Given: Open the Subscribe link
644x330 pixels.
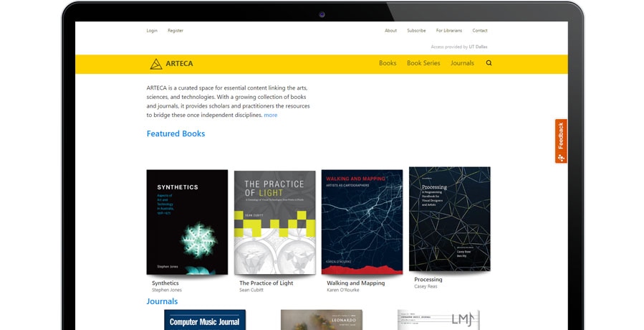Looking at the screenshot, I should pos(416,30).
